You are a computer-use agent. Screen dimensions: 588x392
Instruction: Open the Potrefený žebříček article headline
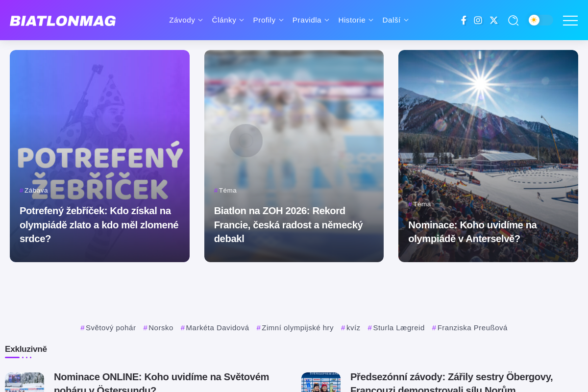[x=99, y=225]
